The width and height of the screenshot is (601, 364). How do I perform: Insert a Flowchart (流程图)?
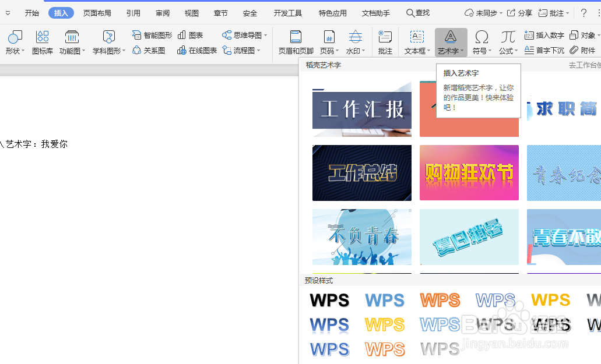click(x=241, y=51)
